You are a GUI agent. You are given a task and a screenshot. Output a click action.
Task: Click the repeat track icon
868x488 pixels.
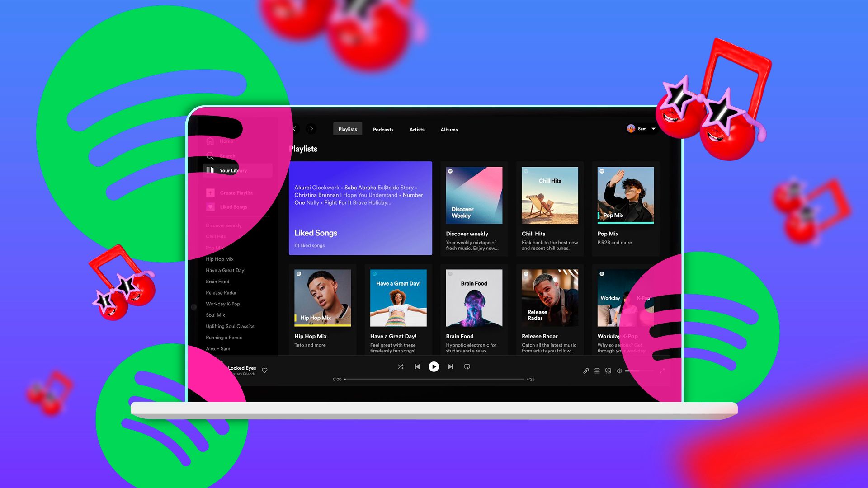[x=467, y=366]
